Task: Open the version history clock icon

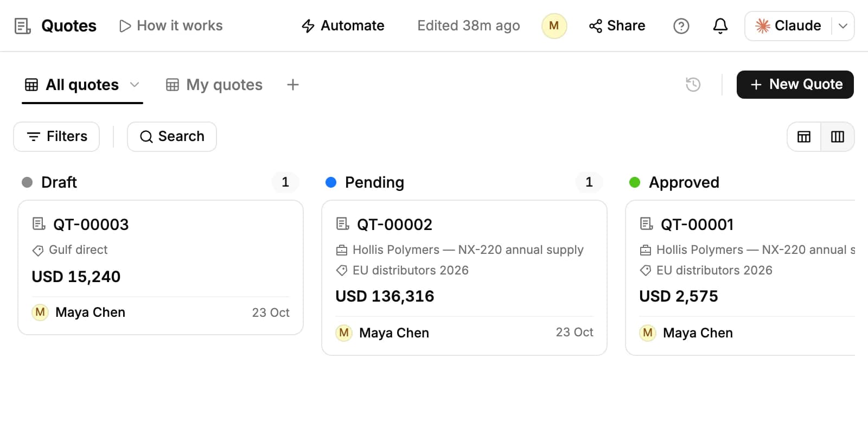Action: pyautogui.click(x=693, y=85)
